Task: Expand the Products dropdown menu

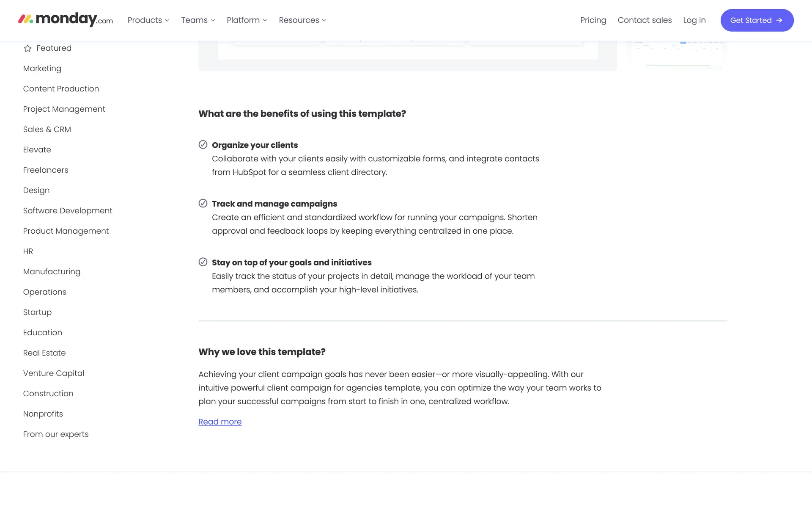Action: tap(148, 20)
